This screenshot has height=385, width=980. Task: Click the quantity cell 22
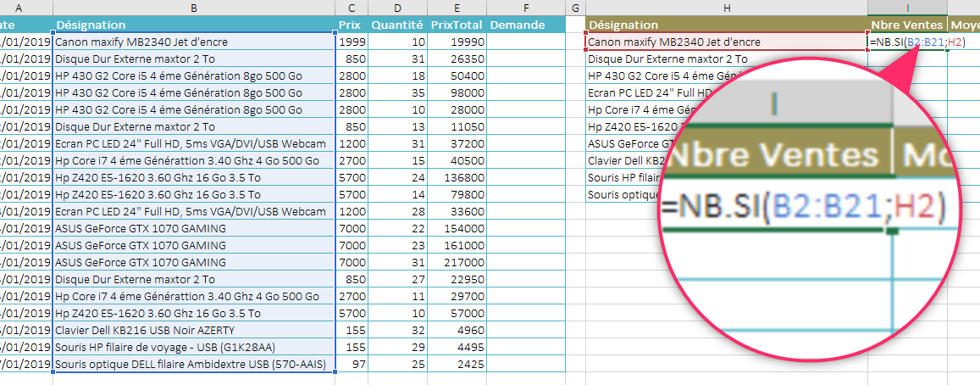[397, 228]
